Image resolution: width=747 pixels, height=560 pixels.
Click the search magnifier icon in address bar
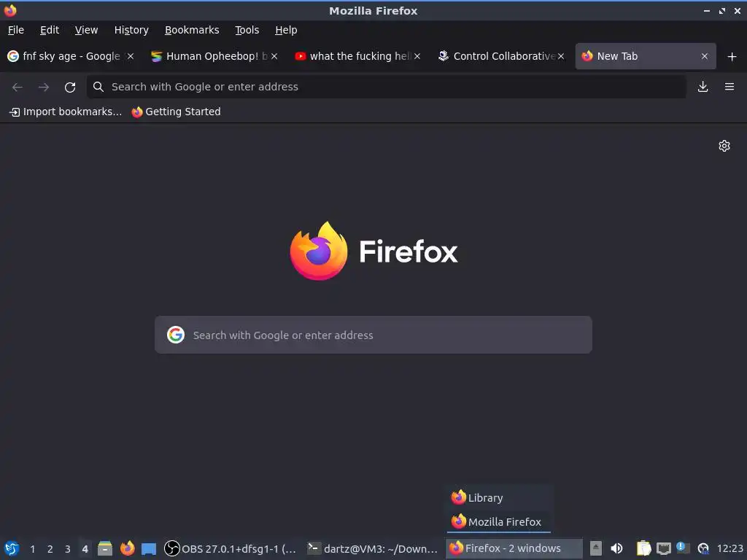(98, 87)
